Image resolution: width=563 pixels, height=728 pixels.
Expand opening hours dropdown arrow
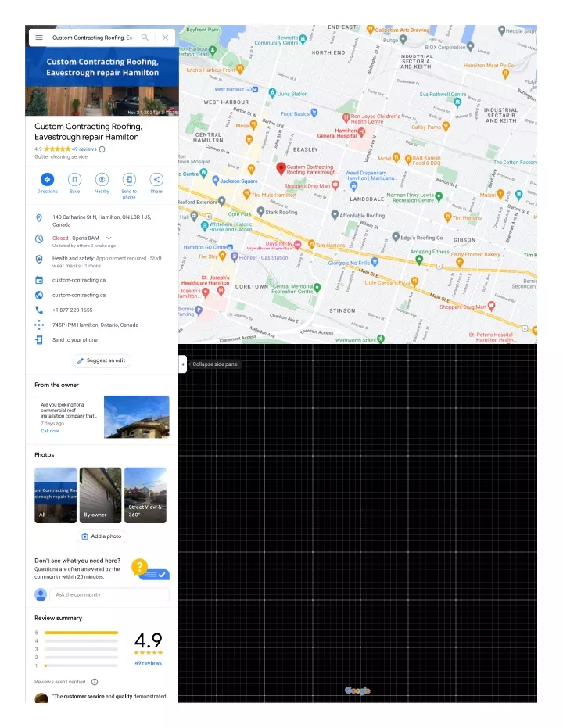(x=109, y=238)
